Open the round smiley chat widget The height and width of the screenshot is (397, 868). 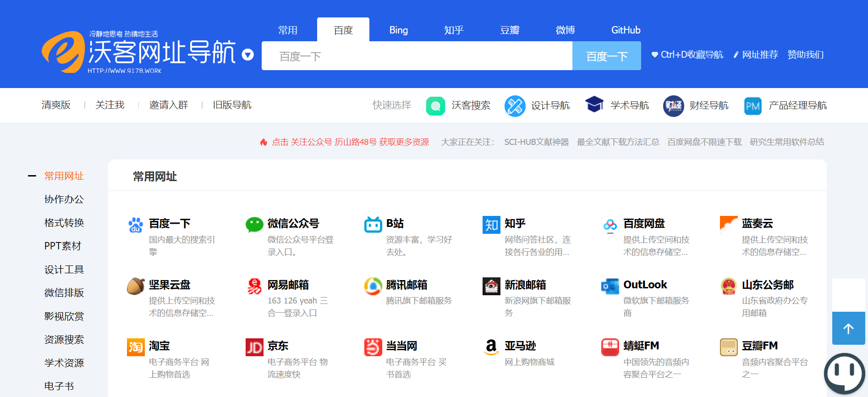[845, 374]
